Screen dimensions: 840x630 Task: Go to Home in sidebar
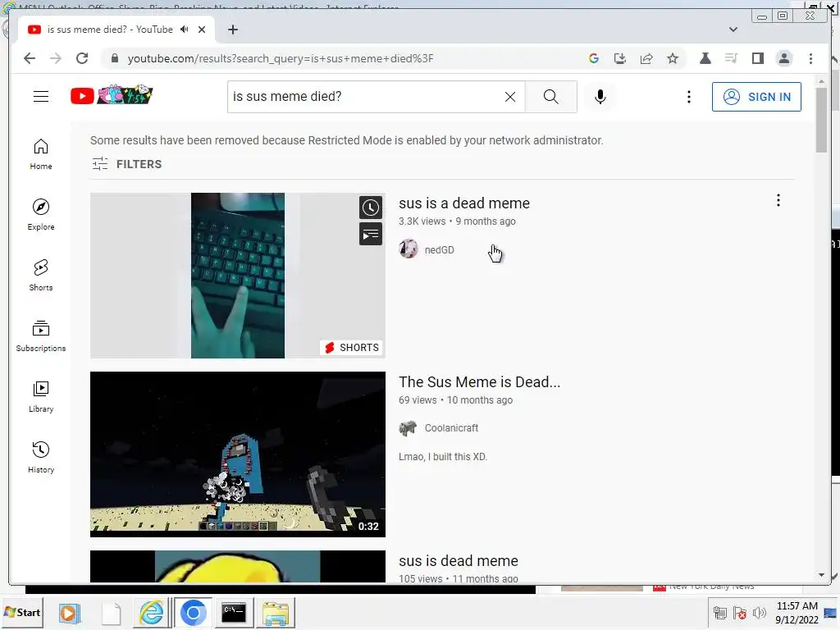pyautogui.click(x=41, y=154)
